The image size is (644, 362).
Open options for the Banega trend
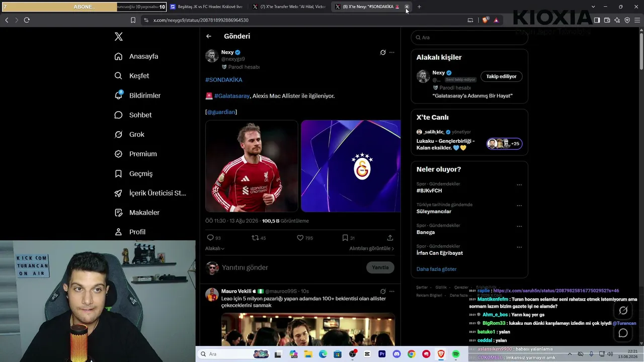(x=519, y=226)
